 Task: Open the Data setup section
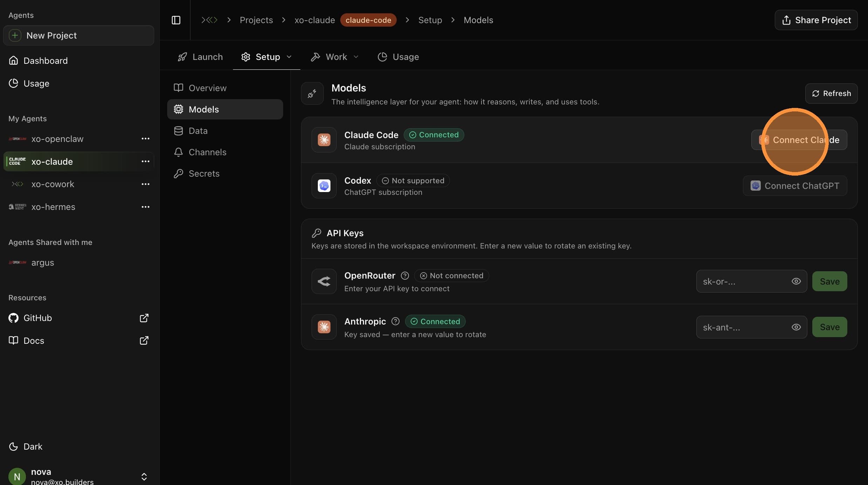(x=225, y=131)
